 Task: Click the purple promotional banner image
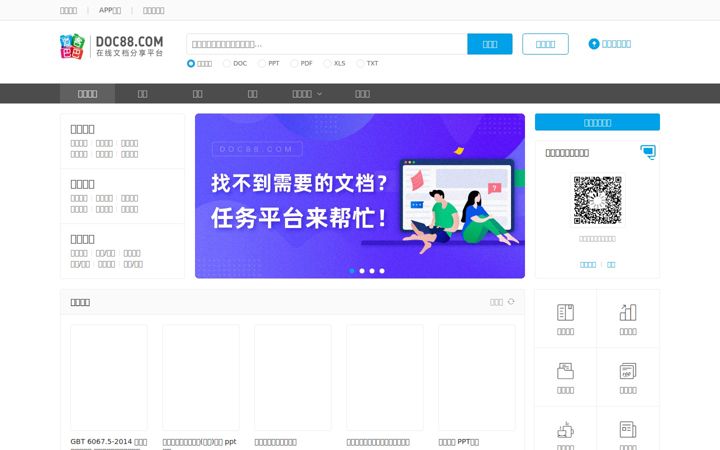pos(360,196)
